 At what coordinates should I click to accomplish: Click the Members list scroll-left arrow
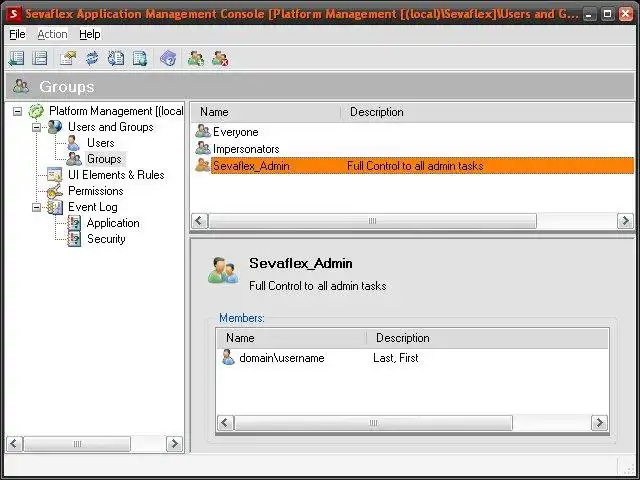[x=225, y=422]
